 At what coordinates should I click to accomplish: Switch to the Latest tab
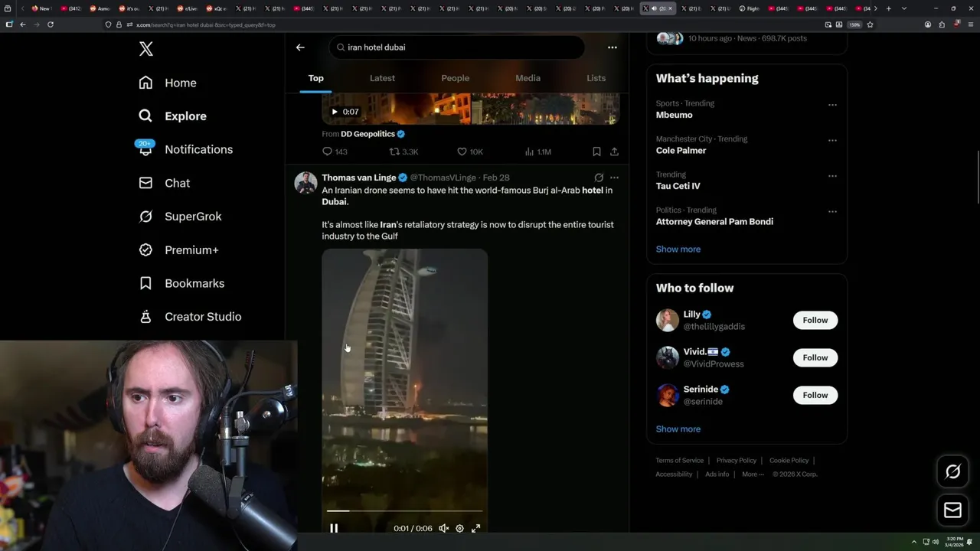click(x=382, y=78)
